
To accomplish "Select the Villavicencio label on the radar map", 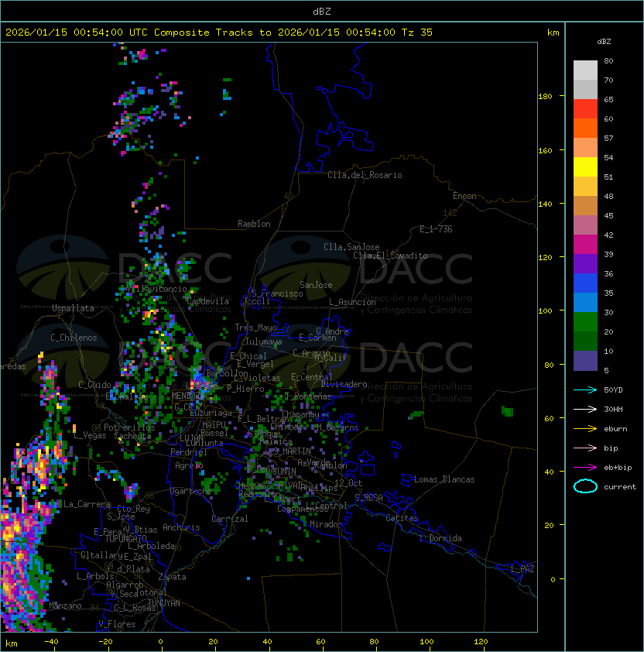I will 156,289.
